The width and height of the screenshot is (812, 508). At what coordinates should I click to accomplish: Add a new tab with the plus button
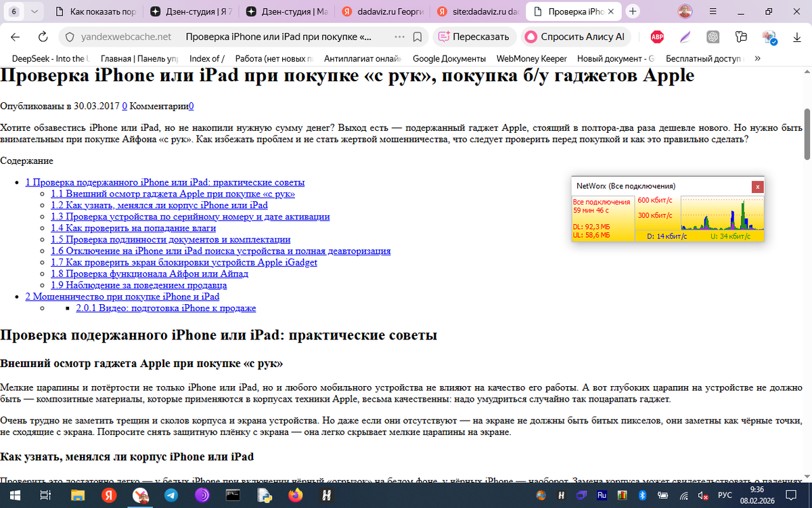pyautogui.click(x=633, y=12)
